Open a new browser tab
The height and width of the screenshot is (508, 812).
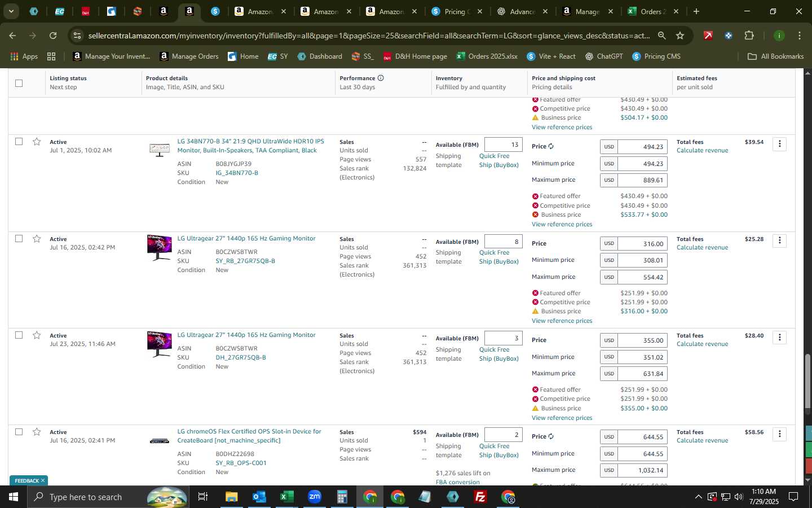(x=696, y=11)
